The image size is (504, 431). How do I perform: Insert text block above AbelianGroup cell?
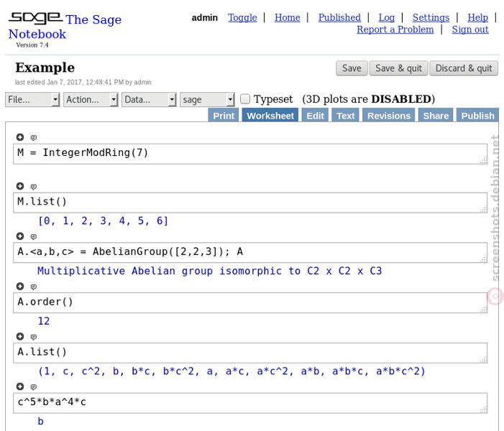pos(33,237)
